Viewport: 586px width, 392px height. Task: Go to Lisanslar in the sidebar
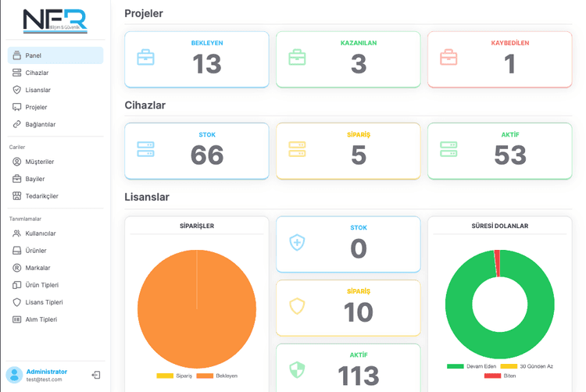pos(38,90)
